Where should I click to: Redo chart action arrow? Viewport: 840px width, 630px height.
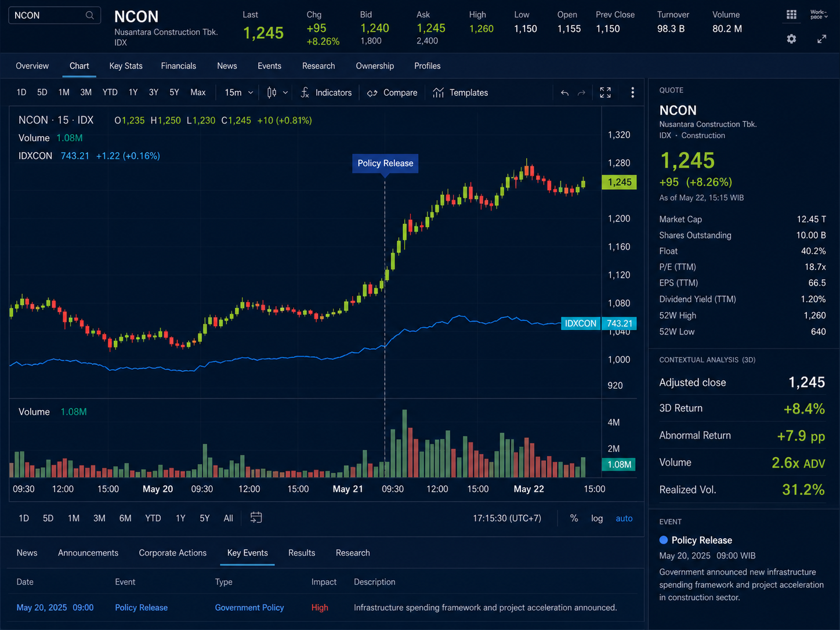pos(581,93)
